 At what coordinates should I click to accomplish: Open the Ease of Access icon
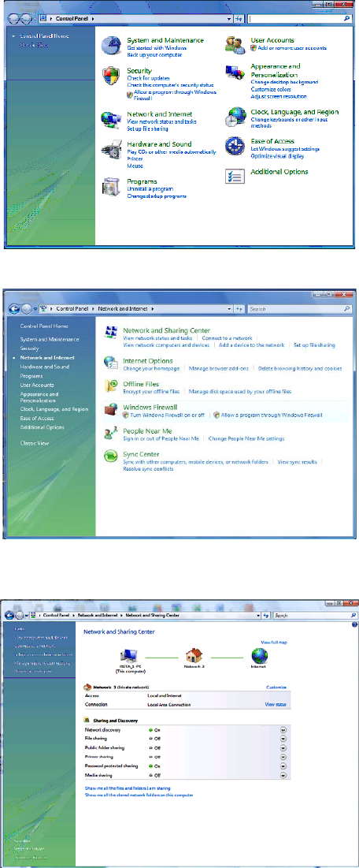pyautogui.click(x=235, y=146)
